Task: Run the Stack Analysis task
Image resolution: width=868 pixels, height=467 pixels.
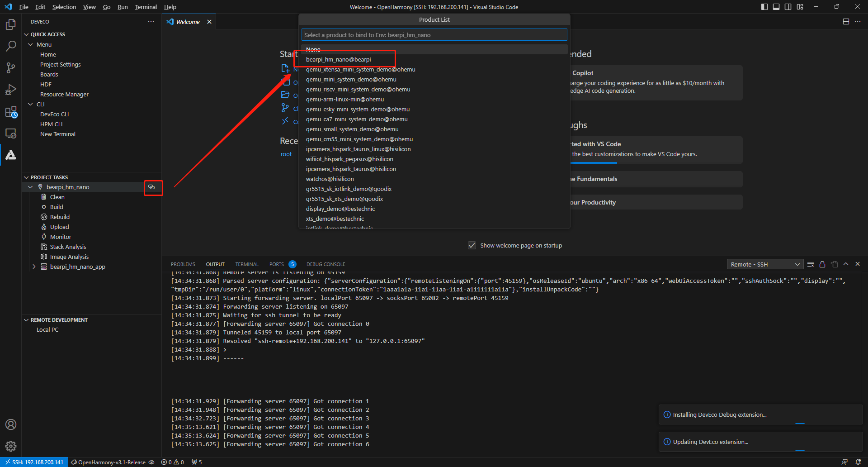Action: point(68,247)
